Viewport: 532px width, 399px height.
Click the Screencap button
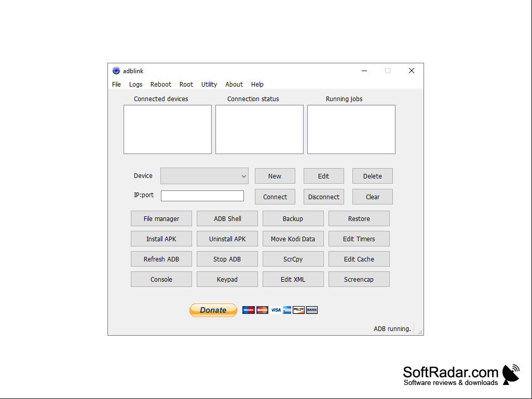(x=359, y=279)
